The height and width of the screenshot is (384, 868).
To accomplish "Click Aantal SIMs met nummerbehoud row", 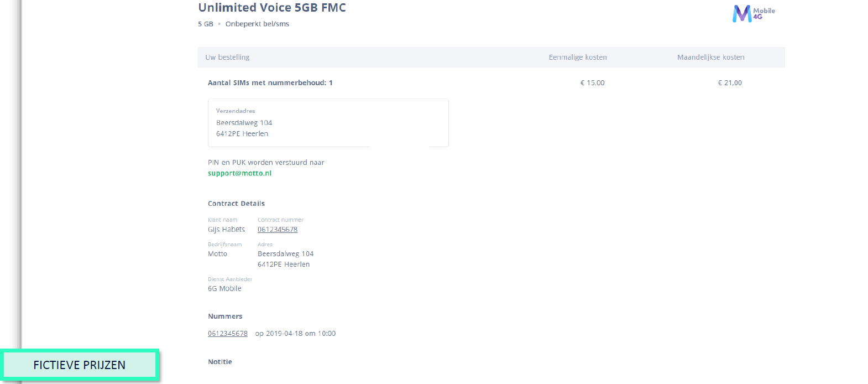I will point(491,83).
